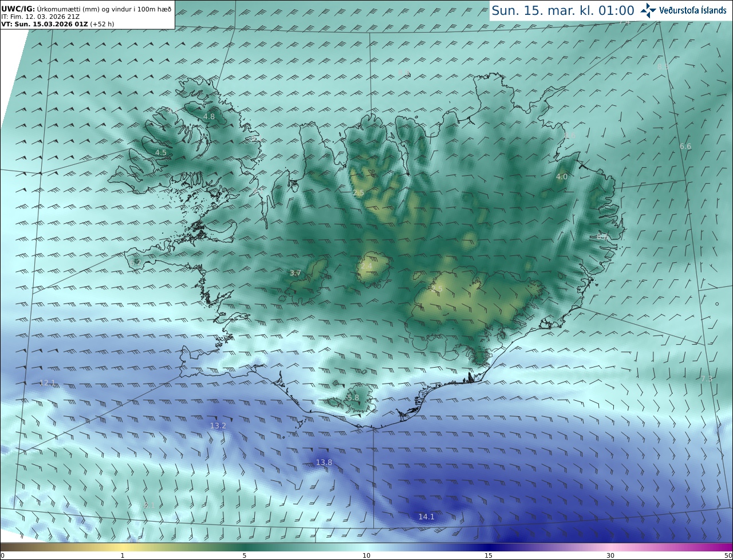Click the 'UWC/IG: Úrkomumætti (mm)' title line
The image size is (733, 560).
(86, 9)
